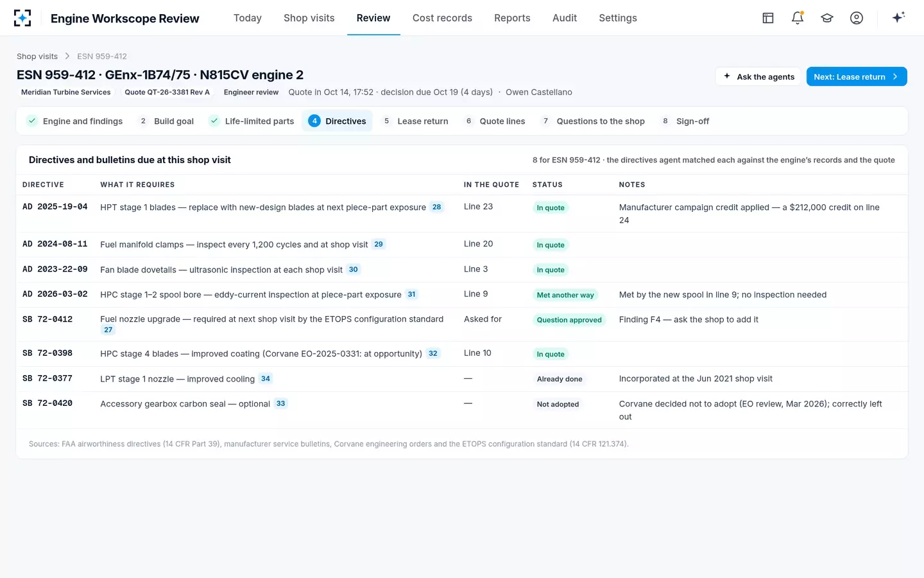Open the layout panel icon in header
Viewport: 924px width, 578px height.
[768, 18]
